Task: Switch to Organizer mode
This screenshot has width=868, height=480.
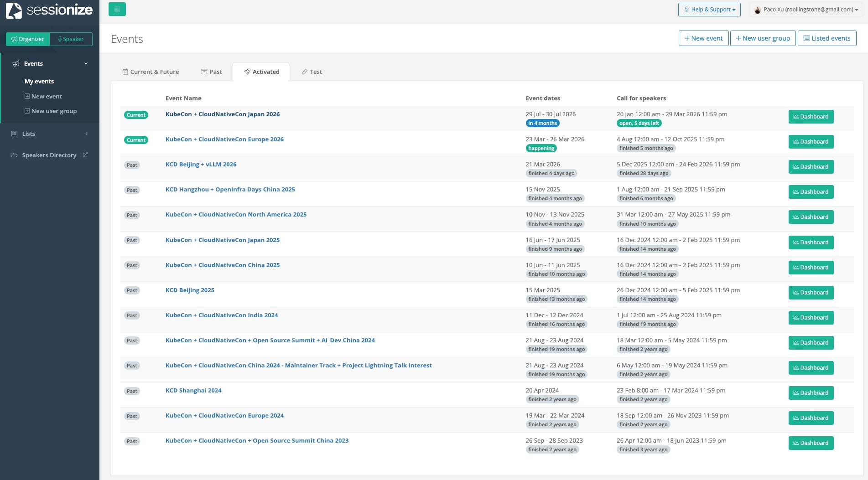Action: 28,39
